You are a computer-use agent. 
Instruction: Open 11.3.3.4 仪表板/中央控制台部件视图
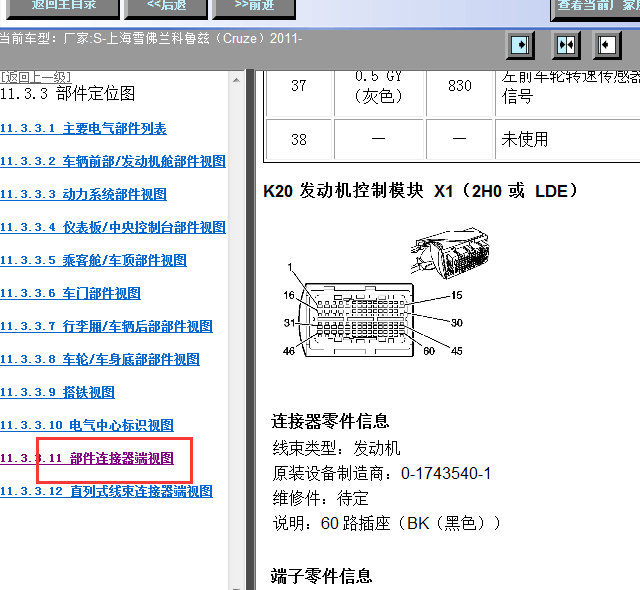click(x=113, y=227)
